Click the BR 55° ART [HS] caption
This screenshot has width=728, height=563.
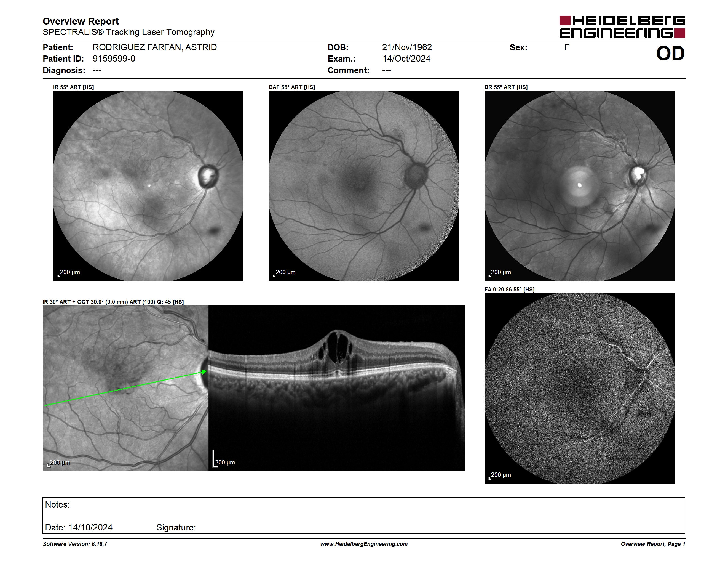click(506, 87)
